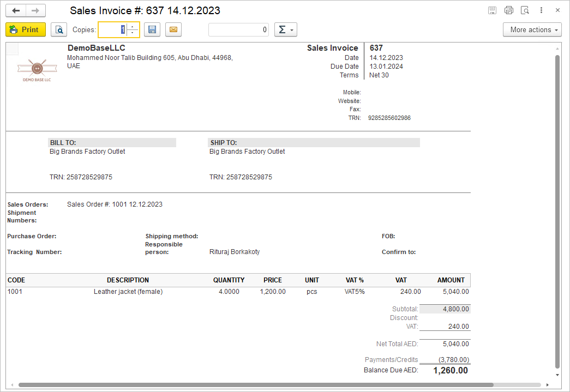Save the invoice with floppy disk icon

[x=152, y=29]
